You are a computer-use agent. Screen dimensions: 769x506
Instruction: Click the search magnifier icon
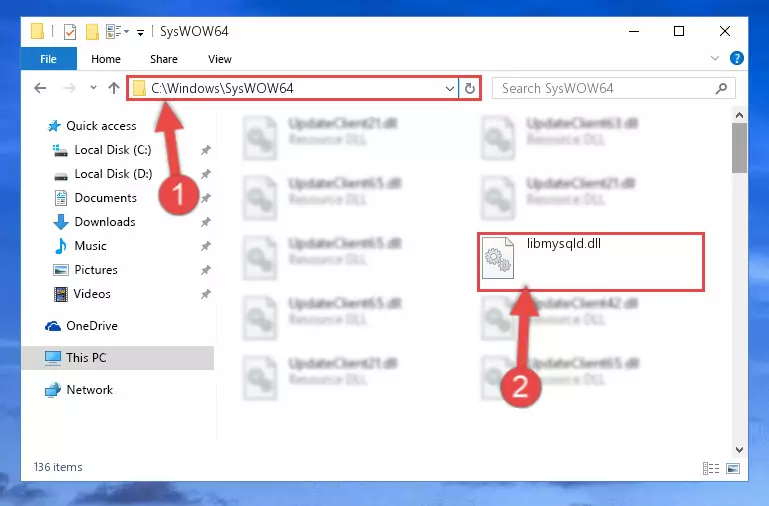click(721, 89)
